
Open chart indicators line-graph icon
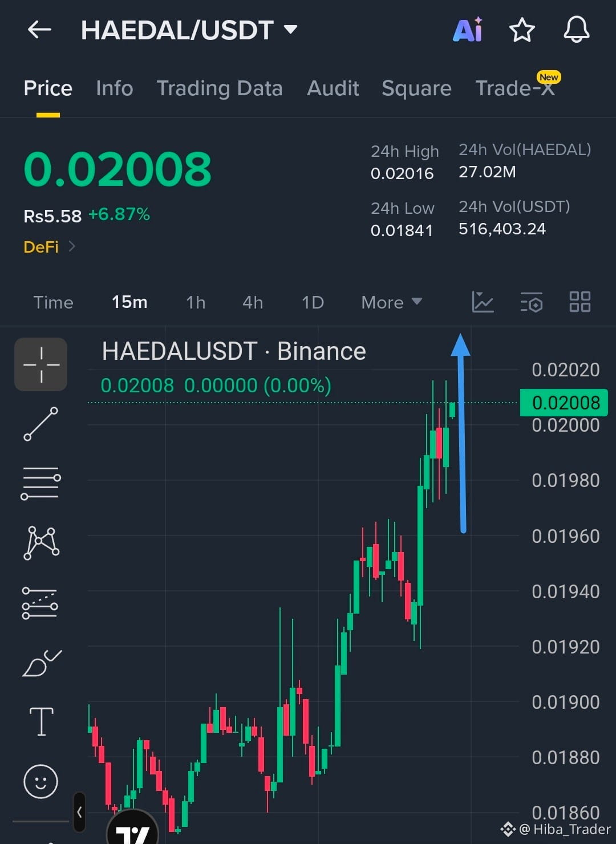[483, 302]
